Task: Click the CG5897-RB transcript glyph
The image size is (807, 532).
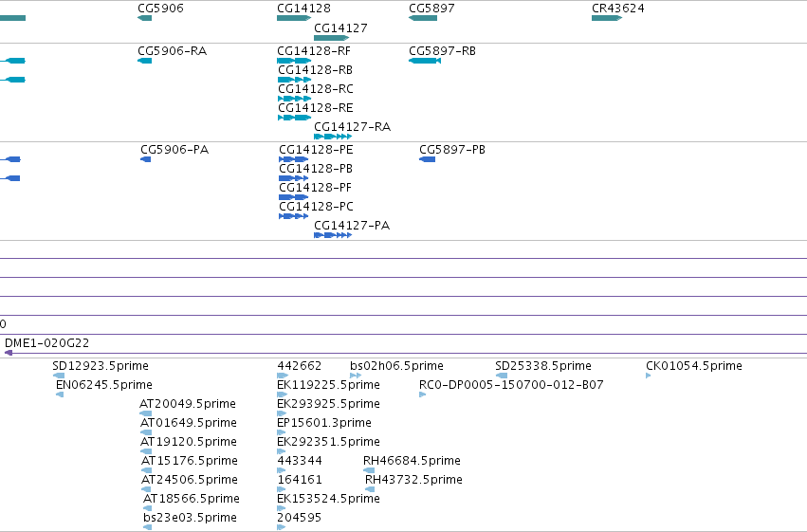Action: [425, 61]
